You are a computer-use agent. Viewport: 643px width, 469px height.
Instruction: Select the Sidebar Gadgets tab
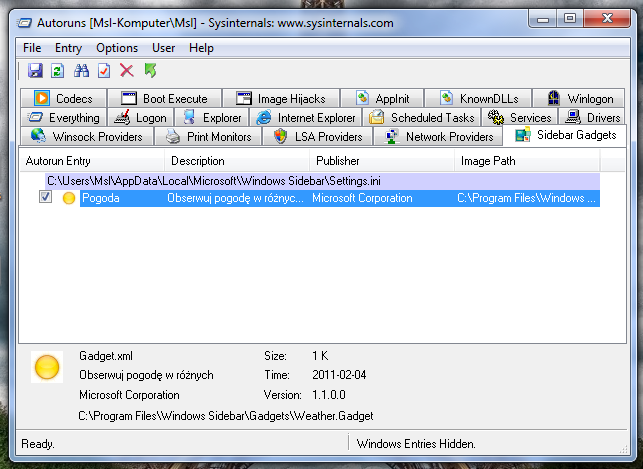tap(565, 135)
